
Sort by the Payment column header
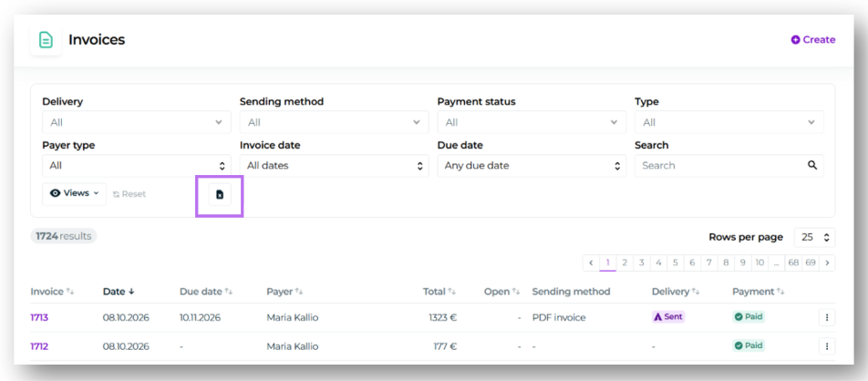758,292
